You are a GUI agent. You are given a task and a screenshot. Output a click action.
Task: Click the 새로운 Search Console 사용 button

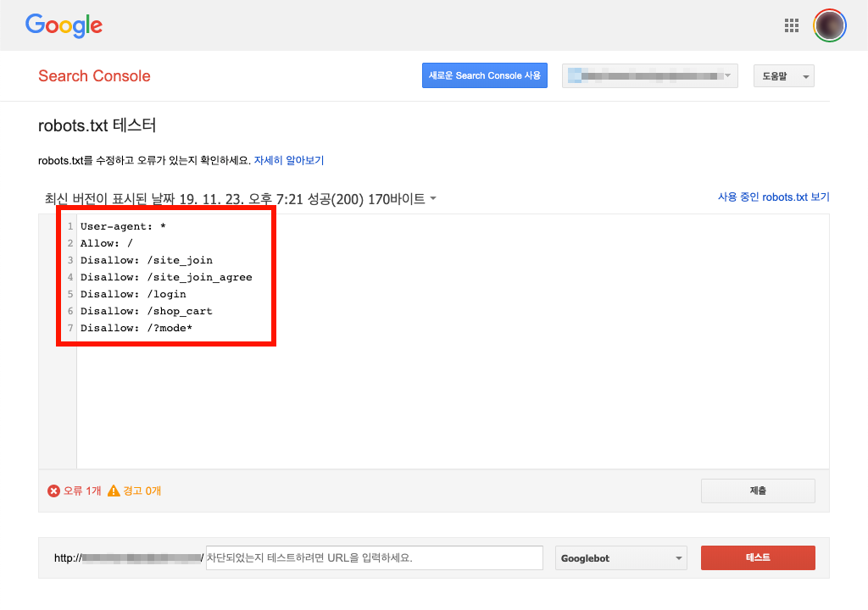point(484,75)
